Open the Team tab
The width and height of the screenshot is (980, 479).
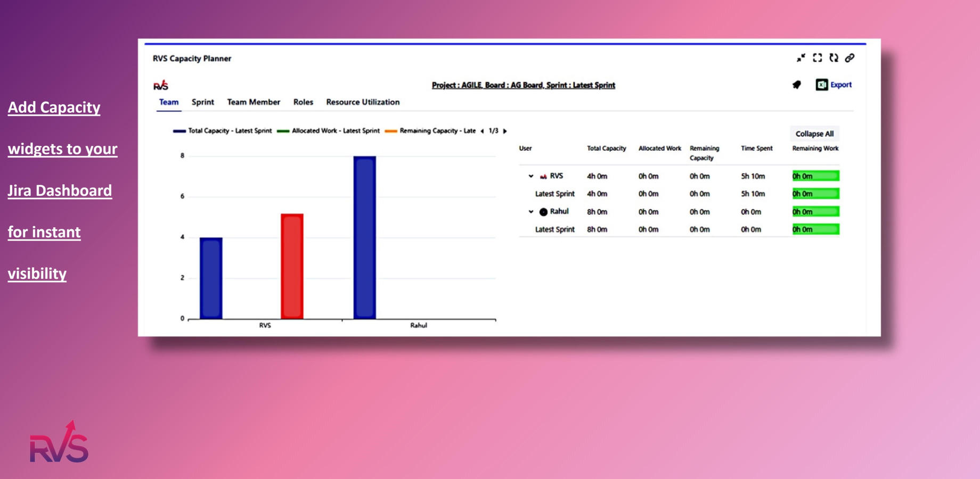click(169, 102)
